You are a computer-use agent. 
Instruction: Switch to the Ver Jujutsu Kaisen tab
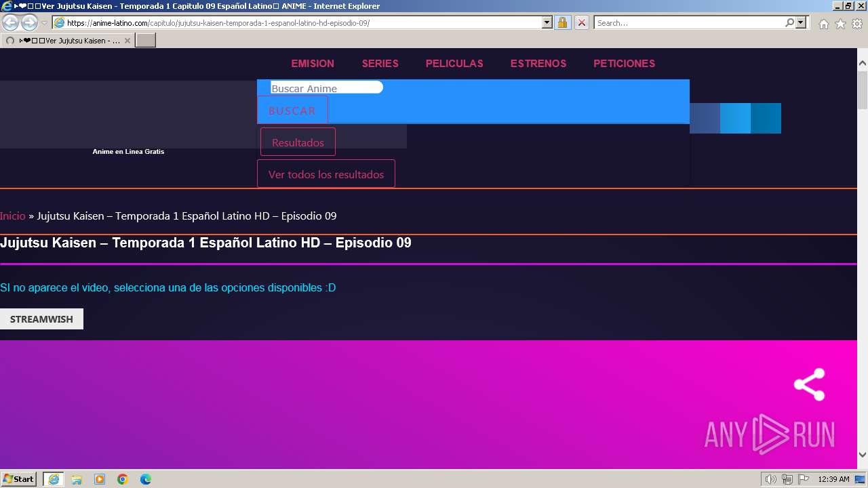coord(68,41)
